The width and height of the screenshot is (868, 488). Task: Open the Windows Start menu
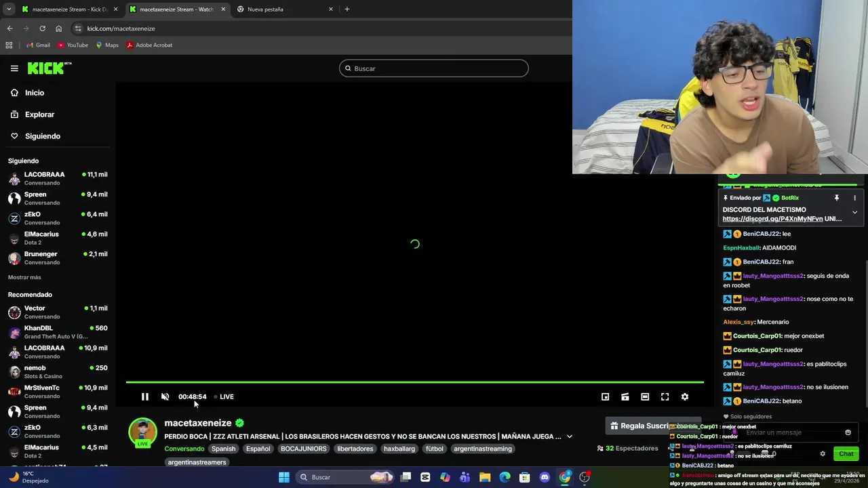284,477
